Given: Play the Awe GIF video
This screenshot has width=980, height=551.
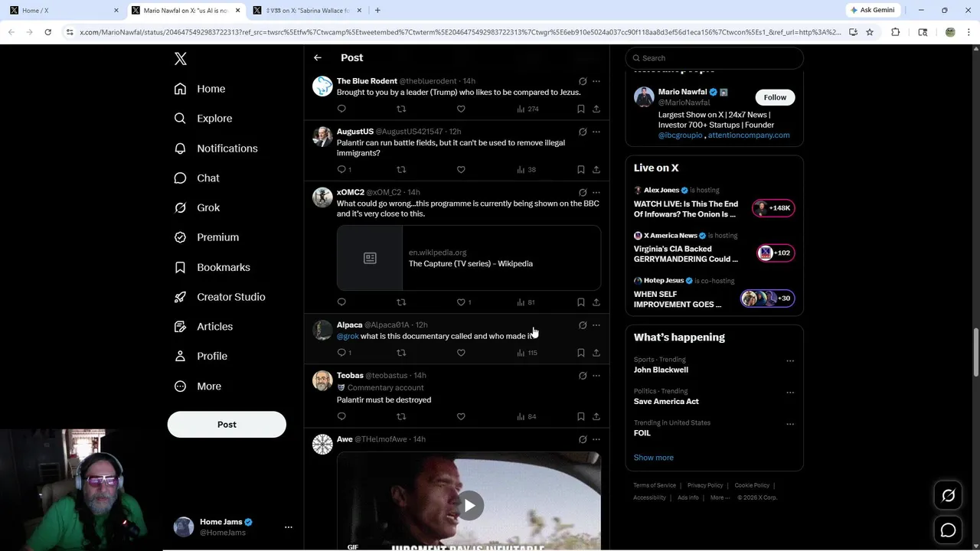Looking at the screenshot, I should pos(469,505).
